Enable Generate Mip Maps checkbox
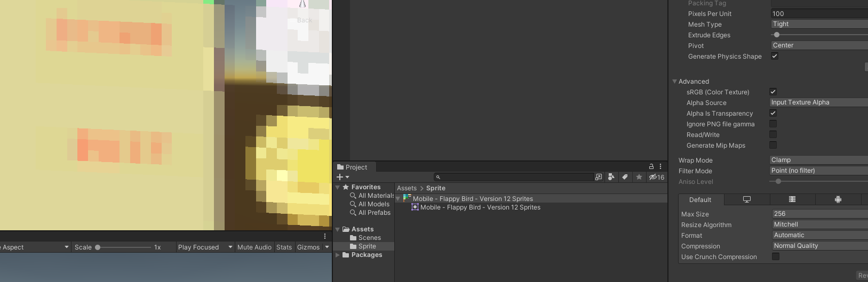The image size is (868, 282). click(773, 145)
